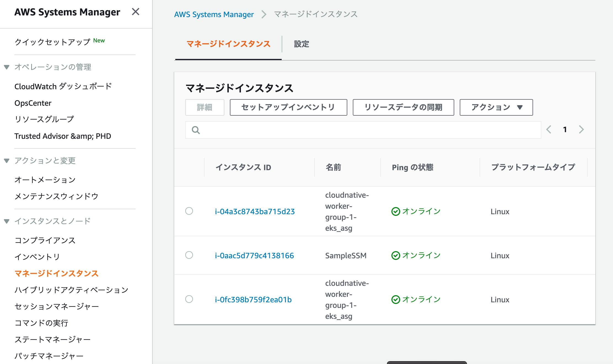Collapse アクションと変更 section

click(7, 161)
